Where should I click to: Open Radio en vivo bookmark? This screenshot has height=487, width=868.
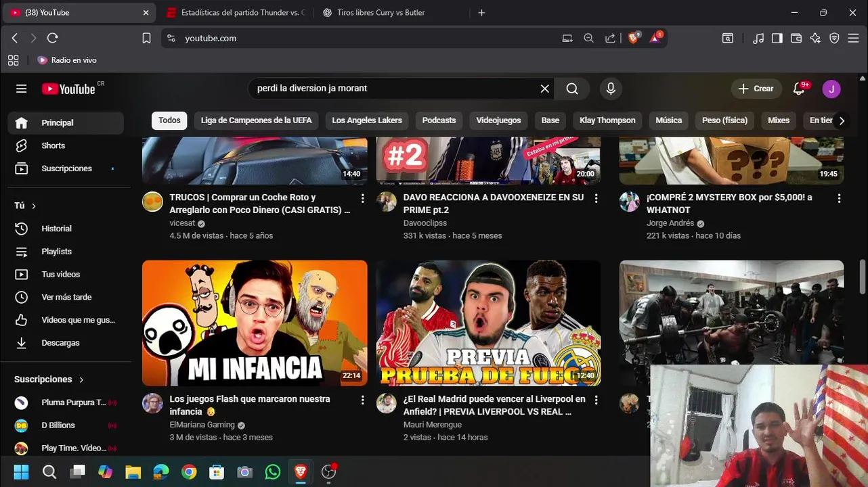click(x=67, y=60)
